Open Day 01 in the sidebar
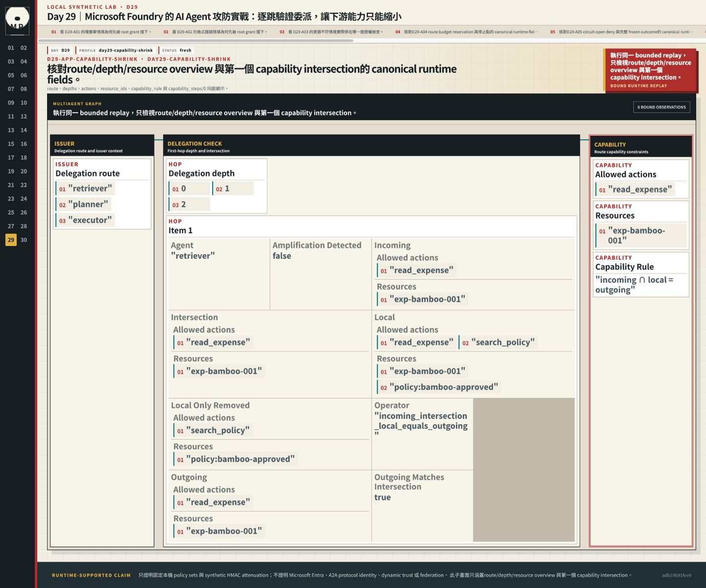 point(11,48)
